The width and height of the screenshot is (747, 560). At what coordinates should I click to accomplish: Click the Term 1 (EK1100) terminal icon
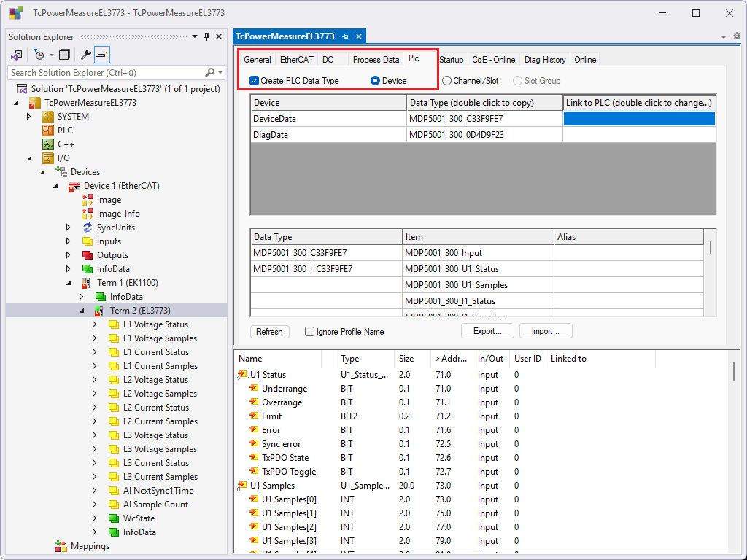click(86, 283)
